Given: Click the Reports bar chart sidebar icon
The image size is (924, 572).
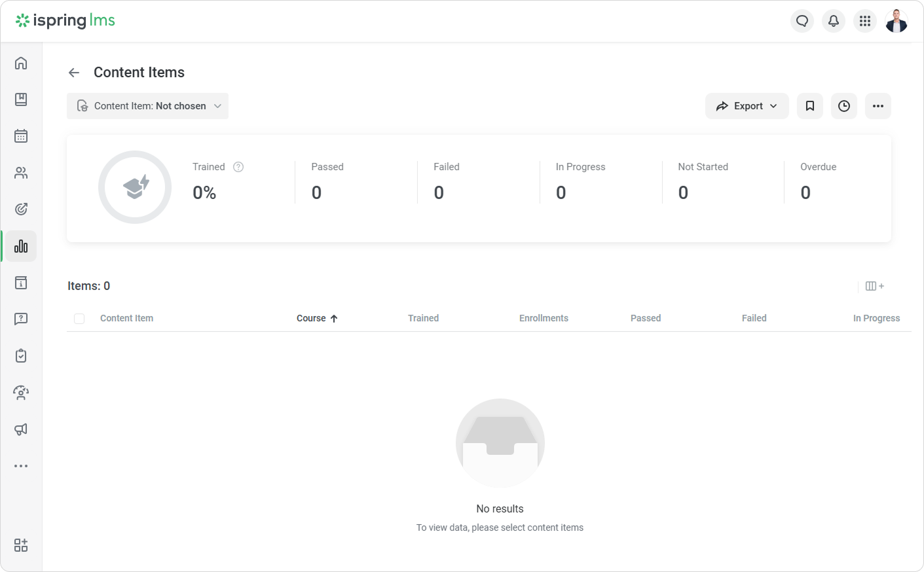Looking at the screenshot, I should pyautogui.click(x=21, y=246).
